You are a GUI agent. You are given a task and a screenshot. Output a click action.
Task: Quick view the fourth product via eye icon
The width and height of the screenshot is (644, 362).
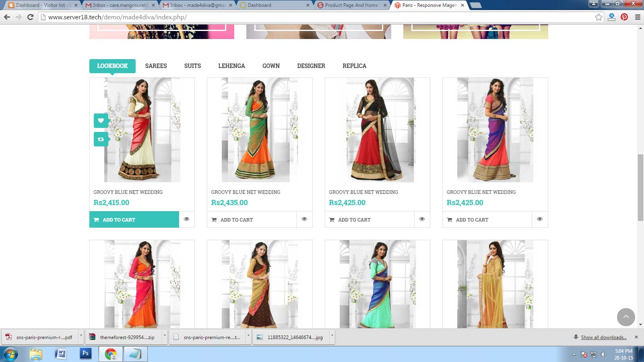coord(540,219)
